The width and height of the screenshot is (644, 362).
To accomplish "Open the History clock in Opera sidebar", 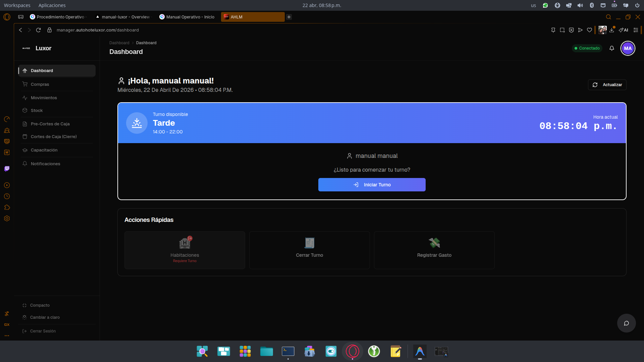I will [x=7, y=196].
